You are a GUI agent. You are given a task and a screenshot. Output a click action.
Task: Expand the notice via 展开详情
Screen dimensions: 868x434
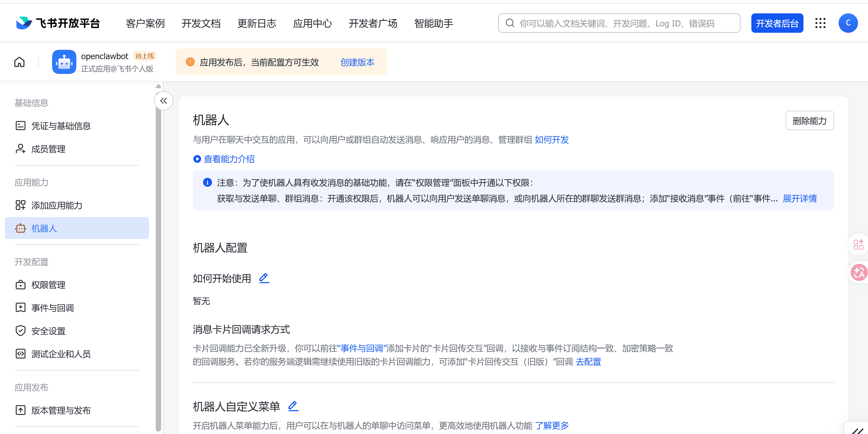point(799,199)
